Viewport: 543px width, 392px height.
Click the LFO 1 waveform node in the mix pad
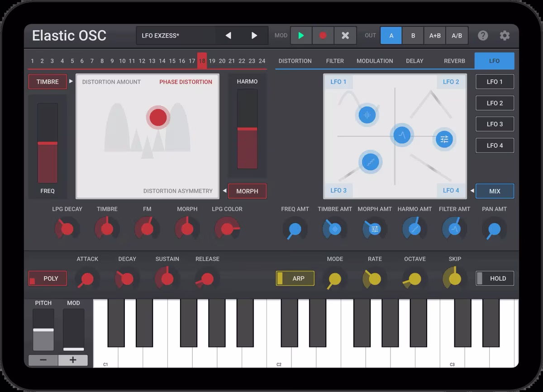coord(367,115)
